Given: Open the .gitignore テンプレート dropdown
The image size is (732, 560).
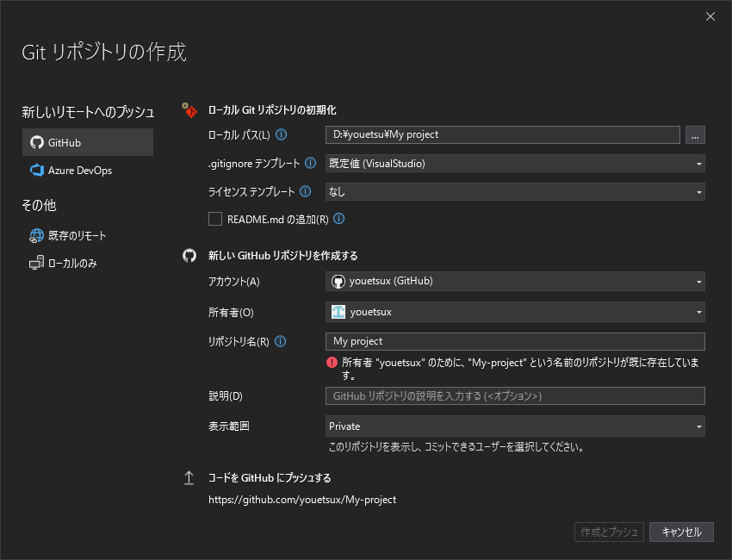Looking at the screenshot, I should 515,163.
